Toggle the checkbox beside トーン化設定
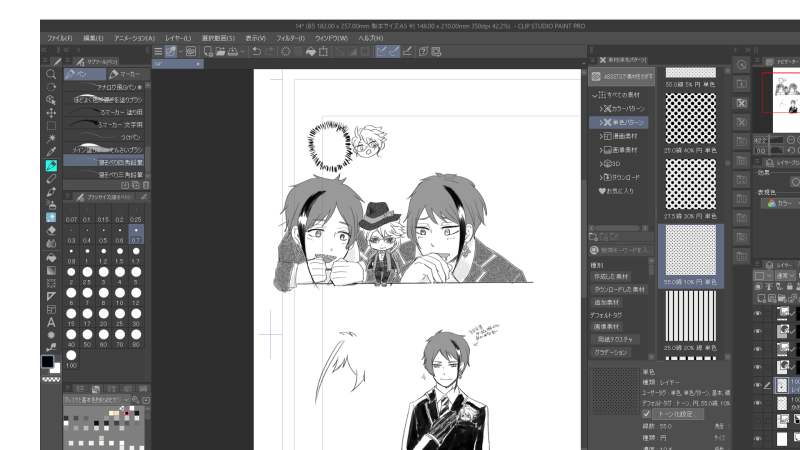Viewport: 800px width, 450px height. [x=646, y=414]
